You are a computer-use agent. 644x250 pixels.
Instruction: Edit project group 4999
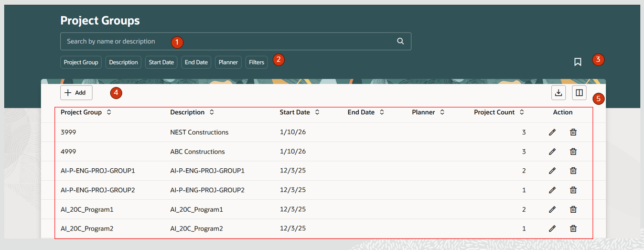click(552, 151)
